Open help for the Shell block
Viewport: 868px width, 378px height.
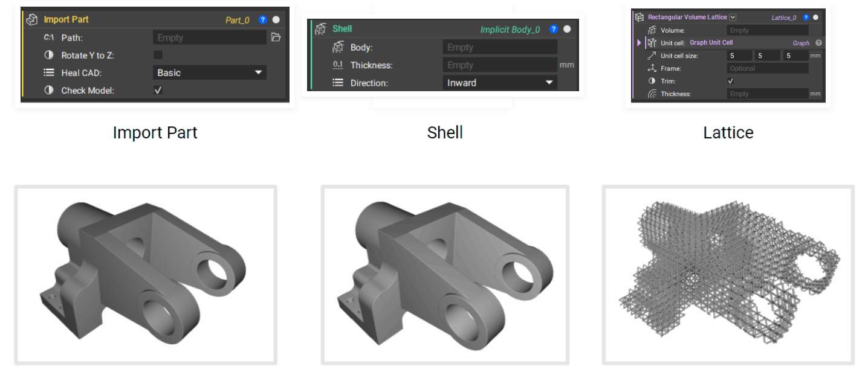tap(554, 29)
